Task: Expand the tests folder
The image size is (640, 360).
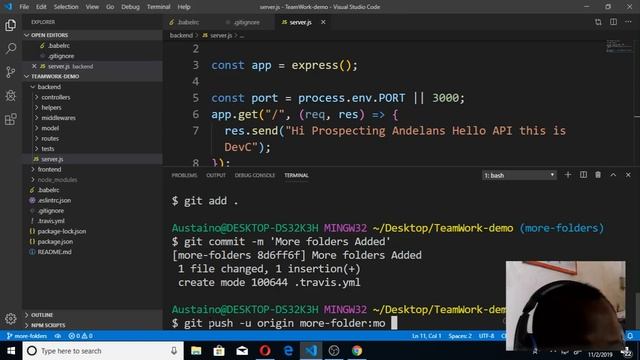Action: tap(93, 149)
